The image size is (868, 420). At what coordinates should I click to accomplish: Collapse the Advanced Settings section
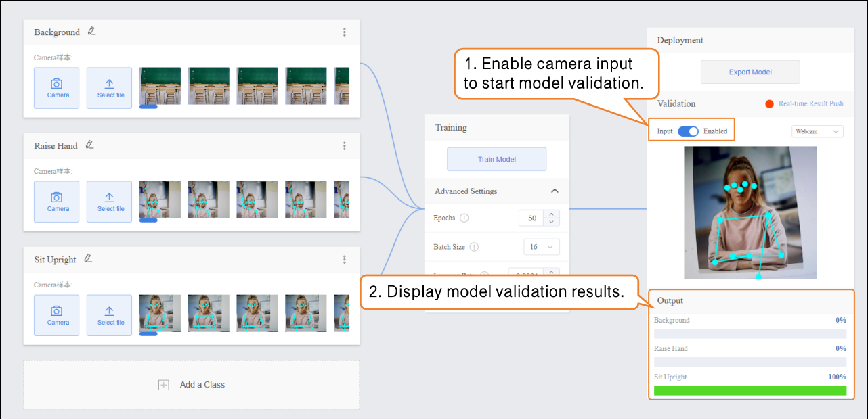555,191
